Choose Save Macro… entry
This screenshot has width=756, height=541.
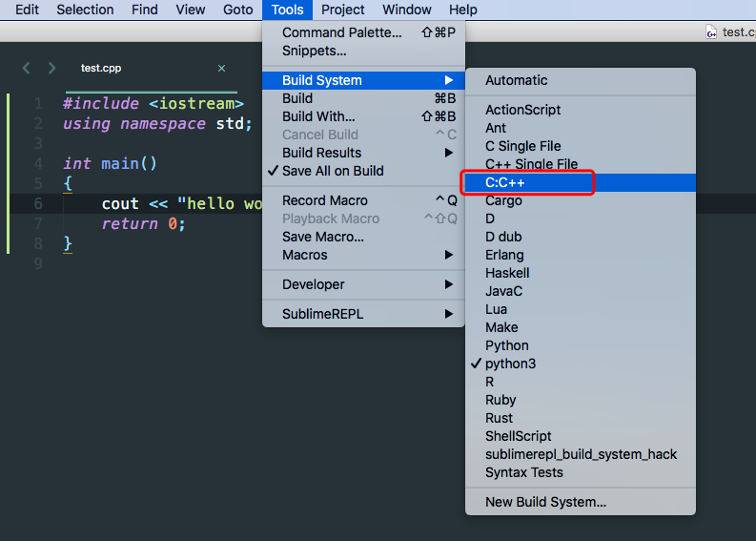[363, 237]
